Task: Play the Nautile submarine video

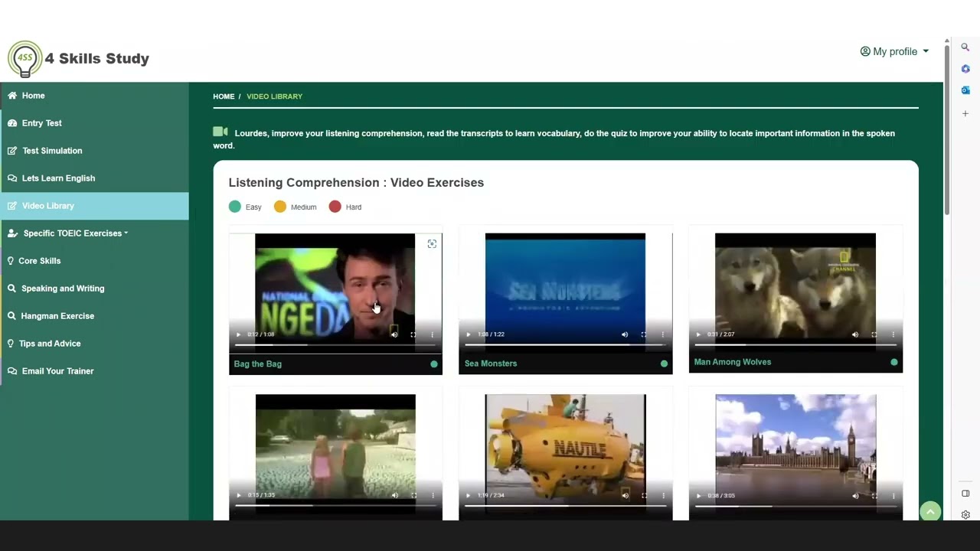Action: coord(469,495)
